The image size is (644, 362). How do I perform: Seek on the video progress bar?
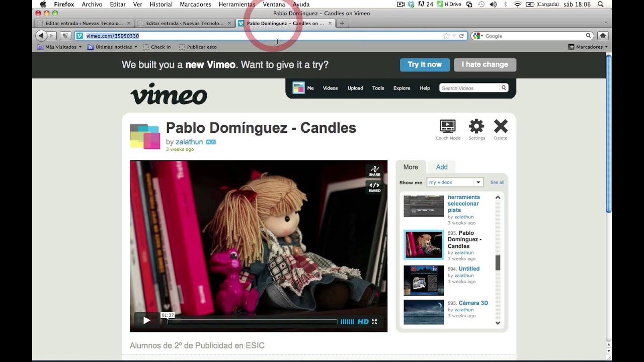click(x=252, y=322)
